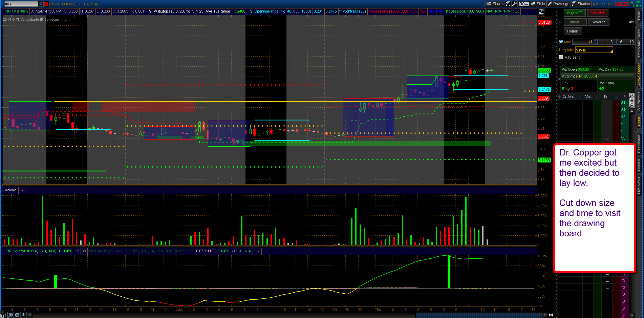The height and width of the screenshot is (318, 644).
Task: Expand the symbol selector dropdown arrow
Action: coord(41,4)
